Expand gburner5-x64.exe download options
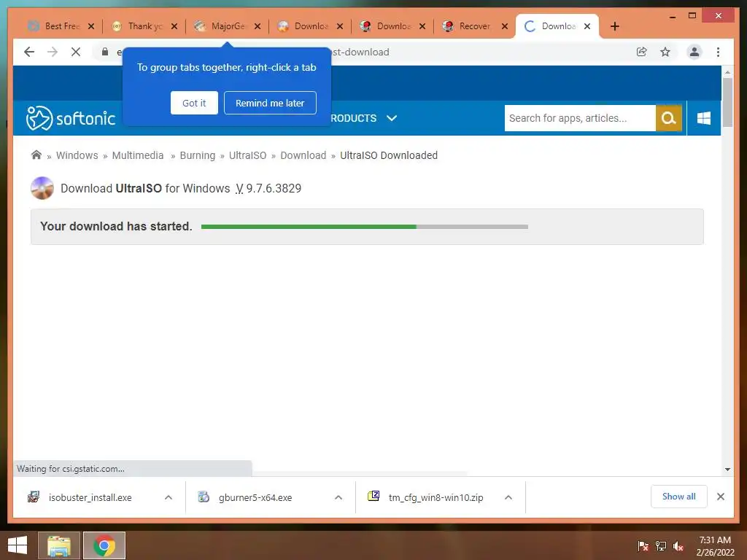 click(x=338, y=497)
